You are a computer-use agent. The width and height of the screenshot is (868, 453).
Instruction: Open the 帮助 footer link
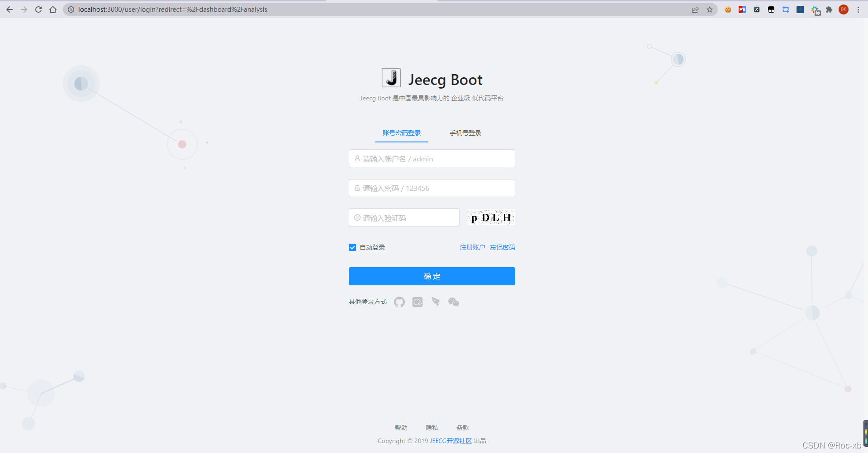click(x=401, y=428)
